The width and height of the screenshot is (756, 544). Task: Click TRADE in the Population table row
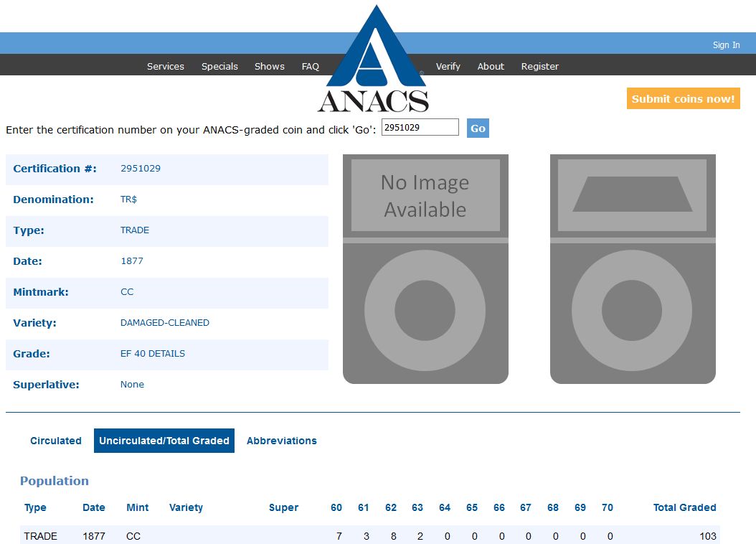tap(40, 536)
